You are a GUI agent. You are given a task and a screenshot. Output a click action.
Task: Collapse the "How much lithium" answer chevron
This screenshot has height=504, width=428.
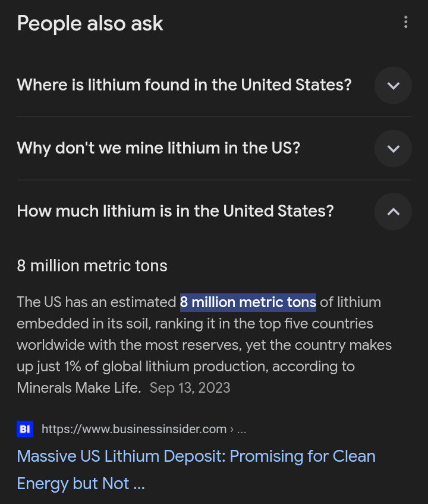pyautogui.click(x=393, y=211)
